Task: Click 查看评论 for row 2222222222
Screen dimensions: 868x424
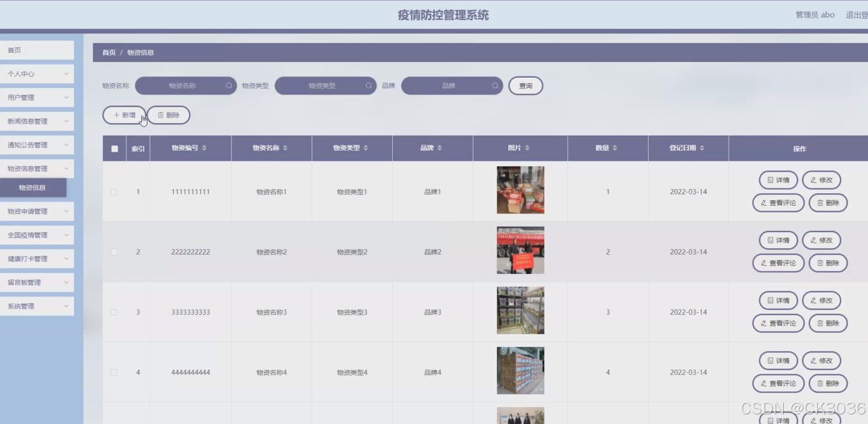Action: [778, 263]
